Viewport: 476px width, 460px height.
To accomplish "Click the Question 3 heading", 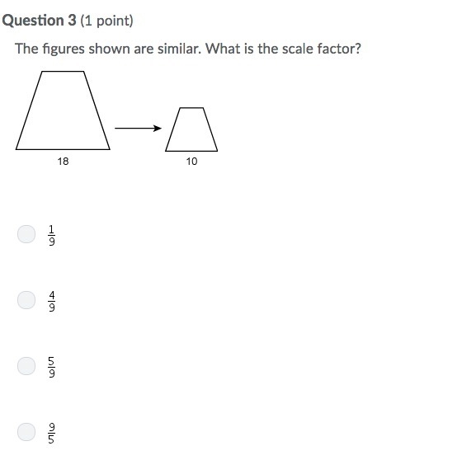I will 39,21.
